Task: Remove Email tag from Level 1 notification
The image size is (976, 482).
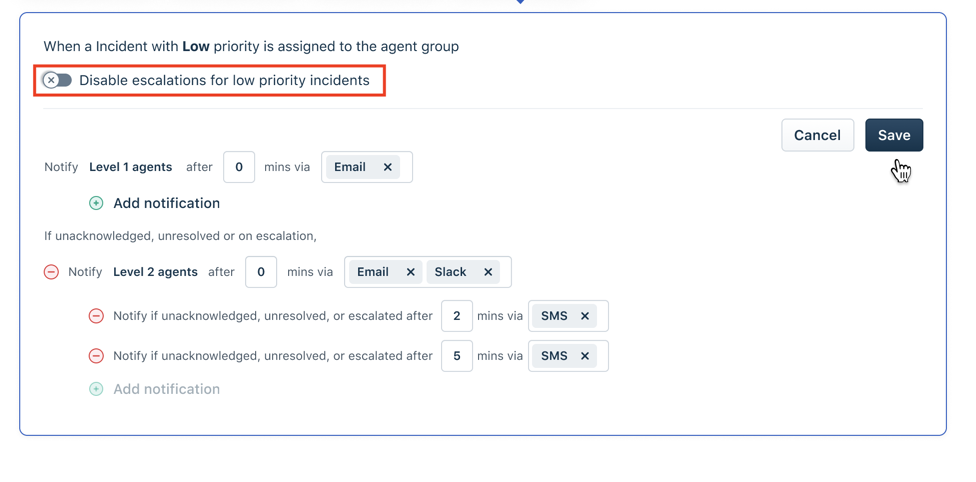Action: [x=388, y=167]
